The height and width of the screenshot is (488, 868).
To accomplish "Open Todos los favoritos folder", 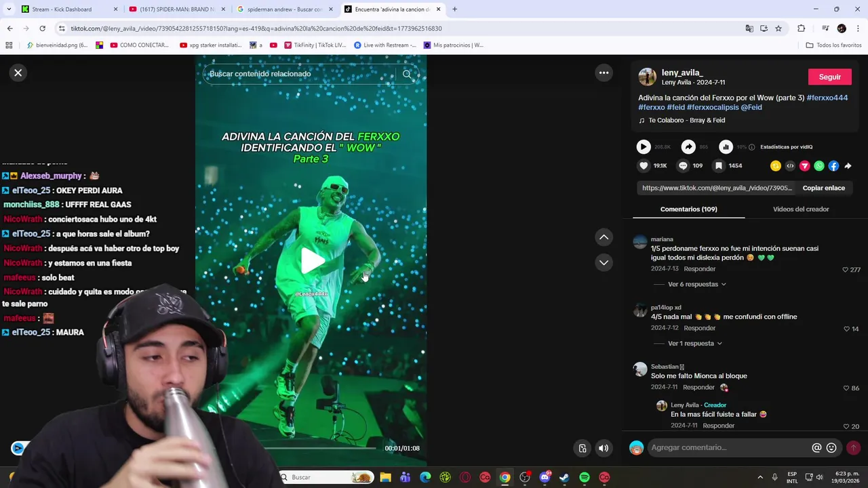I will pyautogui.click(x=833, y=45).
